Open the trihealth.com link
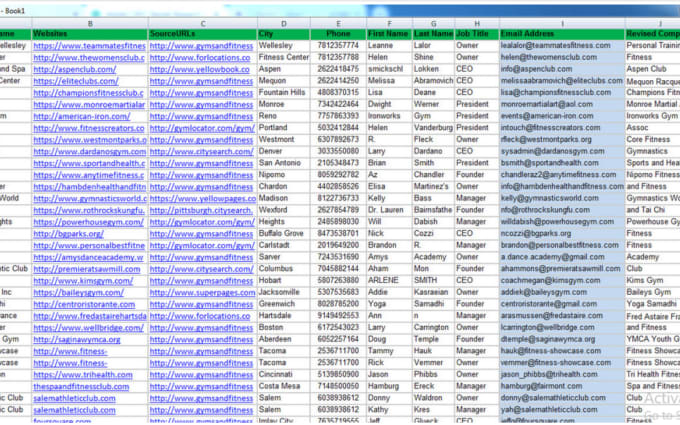680x425 pixels. [x=83, y=375]
